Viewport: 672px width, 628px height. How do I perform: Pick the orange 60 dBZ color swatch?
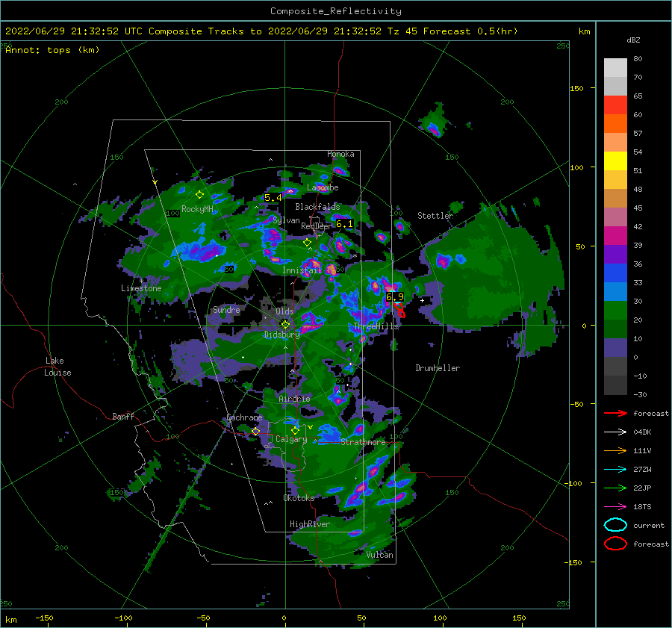click(615, 124)
